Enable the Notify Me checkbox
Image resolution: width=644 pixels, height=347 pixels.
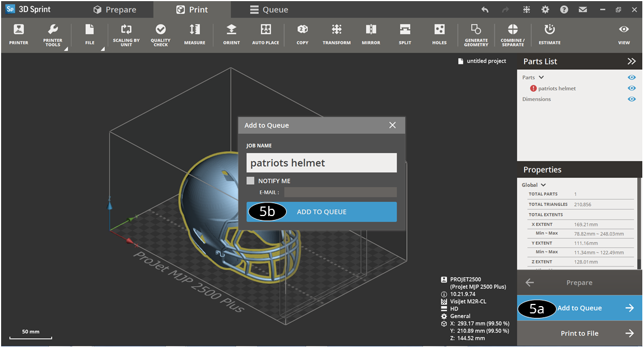pyautogui.click(x=250, y=181)
